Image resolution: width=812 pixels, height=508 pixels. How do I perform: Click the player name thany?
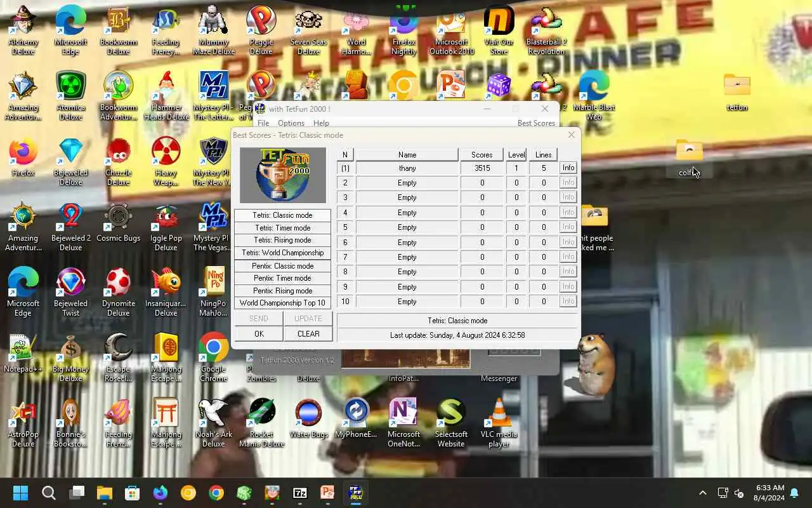pos(407,168)
